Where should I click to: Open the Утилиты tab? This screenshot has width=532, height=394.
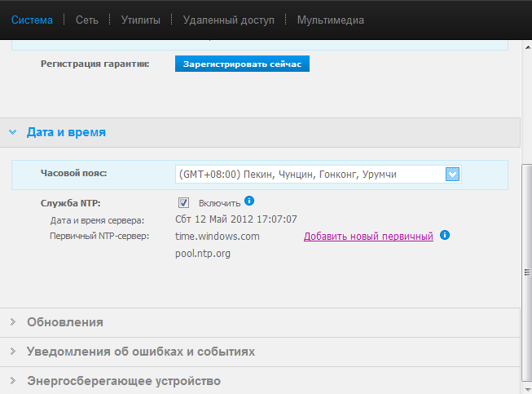140,20
